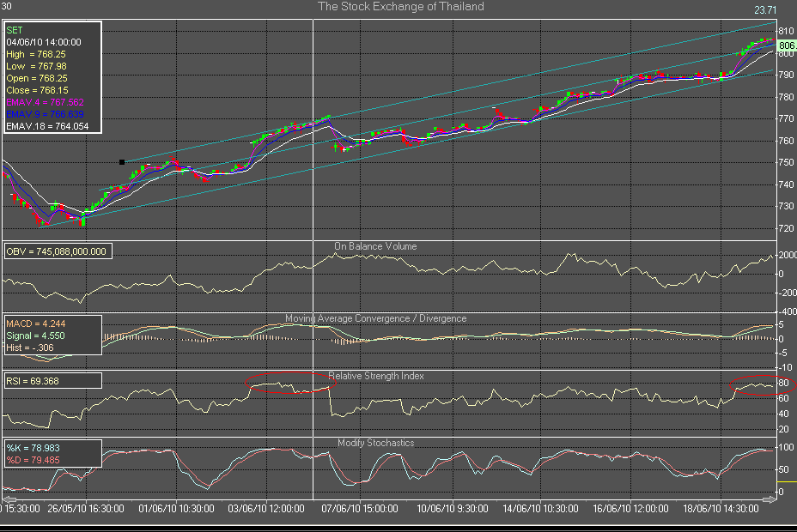This screenshot has height=532, width=797.
Task: Select the black trend line anchor handle
Action: coord(122,162)
